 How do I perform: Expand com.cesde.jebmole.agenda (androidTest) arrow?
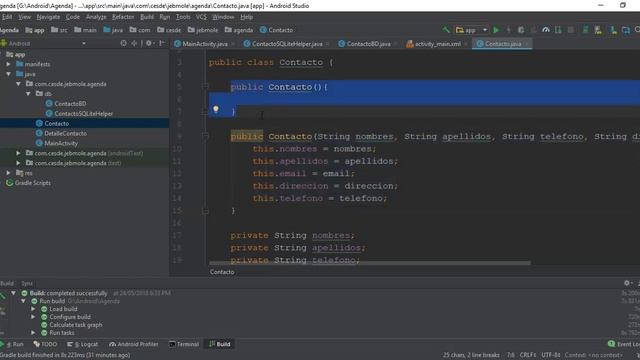coord(18,153)
